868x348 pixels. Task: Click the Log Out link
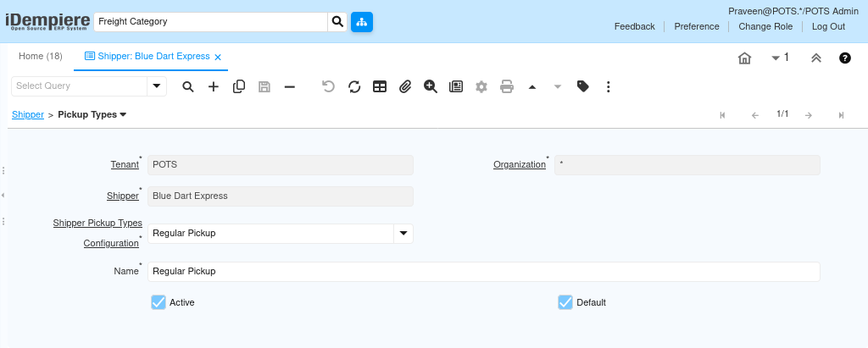point(828,26)
